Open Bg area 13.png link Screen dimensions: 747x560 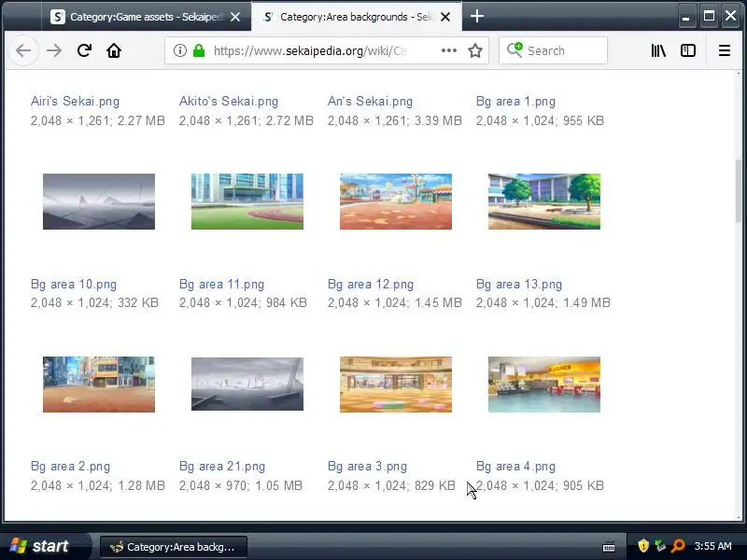click(519, 285)
